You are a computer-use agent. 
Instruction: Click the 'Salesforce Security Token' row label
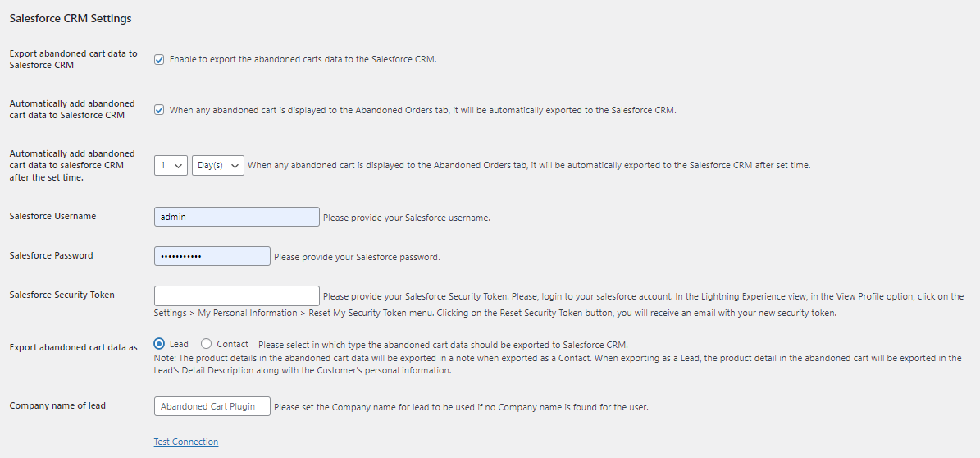62,295
